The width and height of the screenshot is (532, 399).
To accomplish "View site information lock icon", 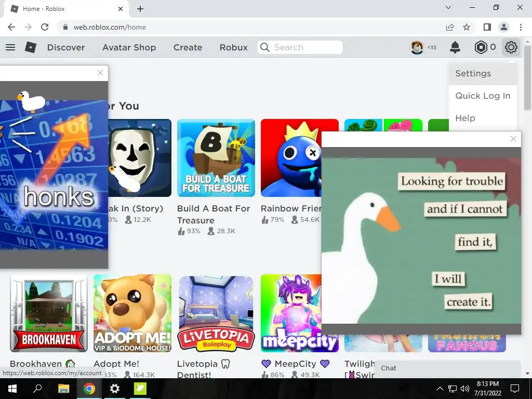I will (x=66, y=27).
